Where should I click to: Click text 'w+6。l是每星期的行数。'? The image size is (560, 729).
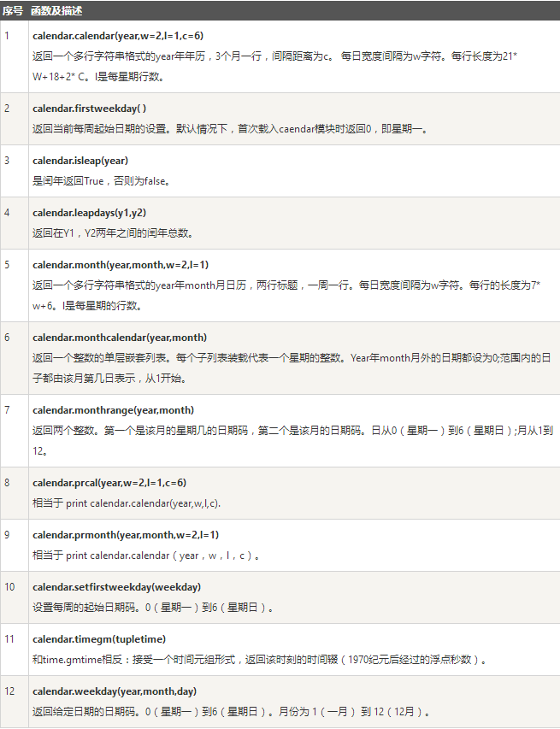(x=87, y=305)
